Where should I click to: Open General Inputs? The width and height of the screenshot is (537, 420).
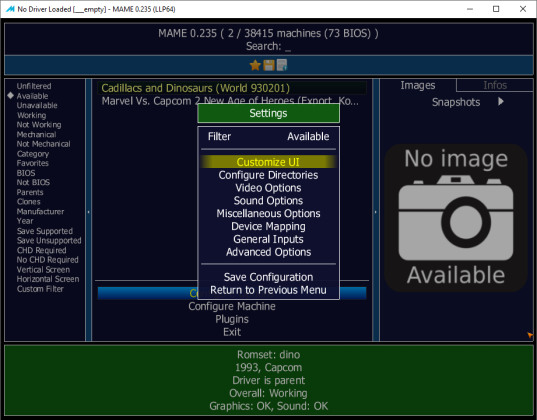(x=268, y=239)
